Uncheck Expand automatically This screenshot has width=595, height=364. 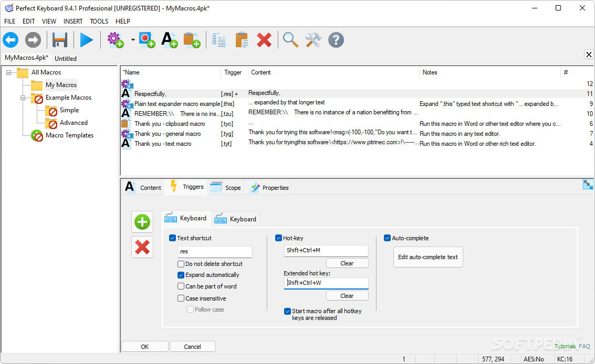pos(181,275)
